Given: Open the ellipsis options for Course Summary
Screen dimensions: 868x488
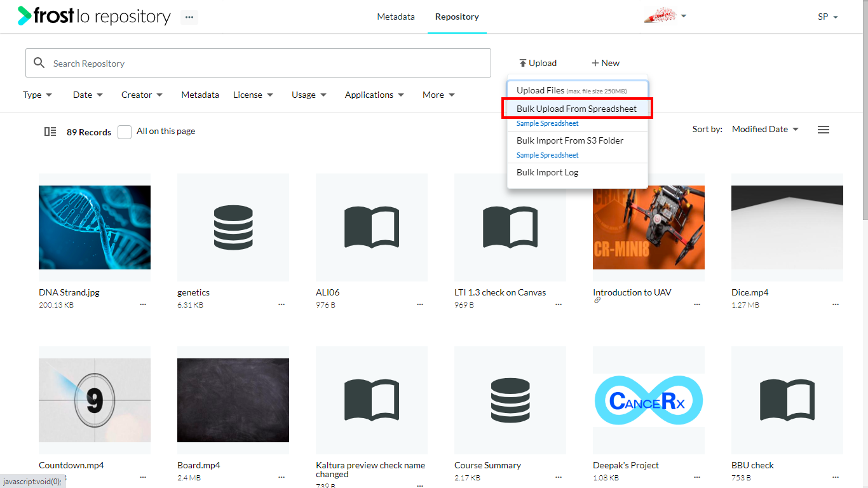Looking at the screenshot, I should 559,477.
